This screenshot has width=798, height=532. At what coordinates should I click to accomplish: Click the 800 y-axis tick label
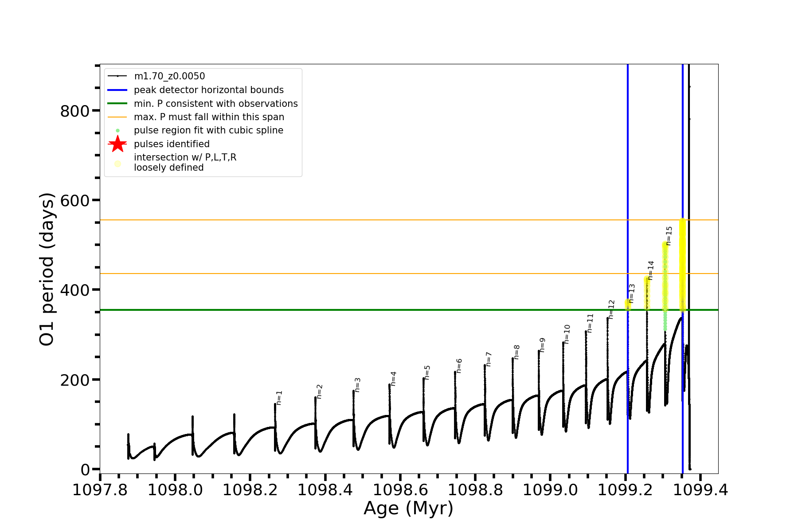pyautogui.click(x=74, y=111)
